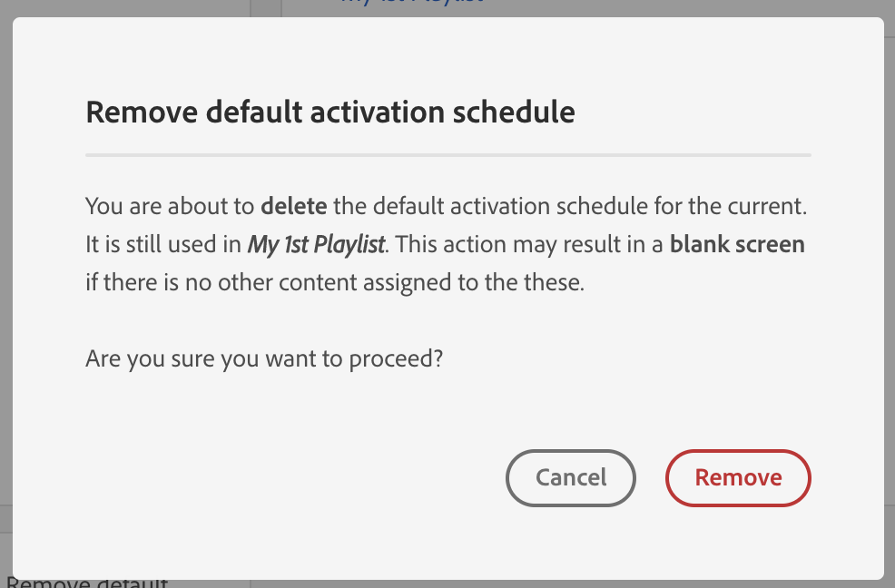Click the bold blank screen warning text
Screen dimensions: 895x588
coord(737,244)
